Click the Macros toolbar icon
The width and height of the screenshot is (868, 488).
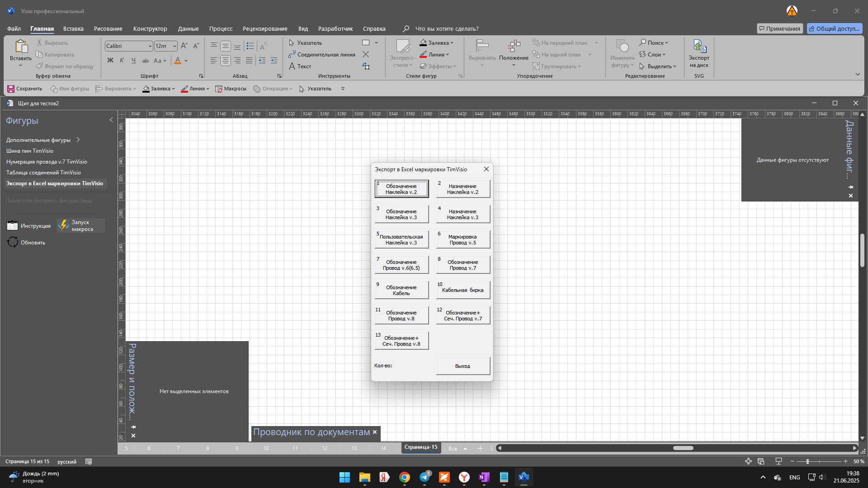(219, 89)
